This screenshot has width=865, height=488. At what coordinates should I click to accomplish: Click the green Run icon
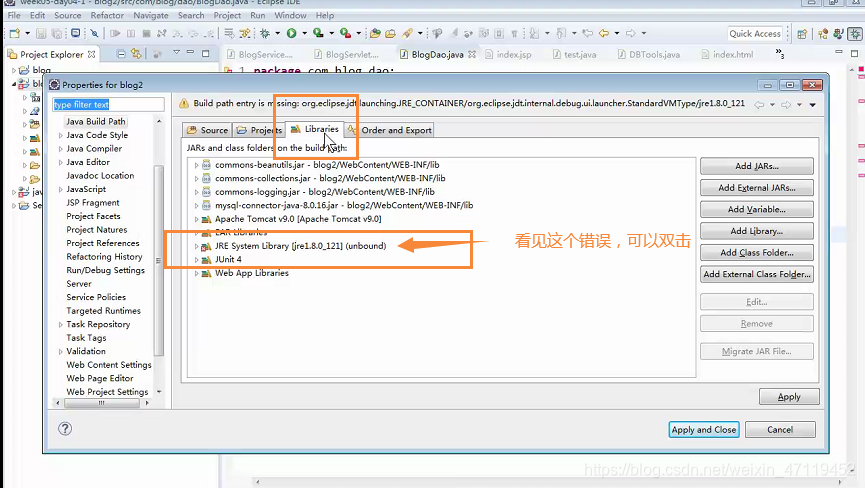click(x=291, y=33)
